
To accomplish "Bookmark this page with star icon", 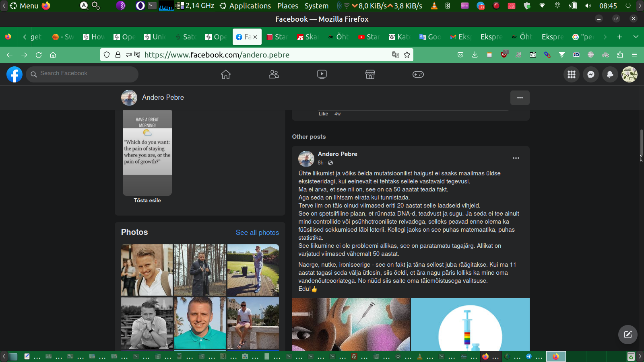I will click(407, 55).
